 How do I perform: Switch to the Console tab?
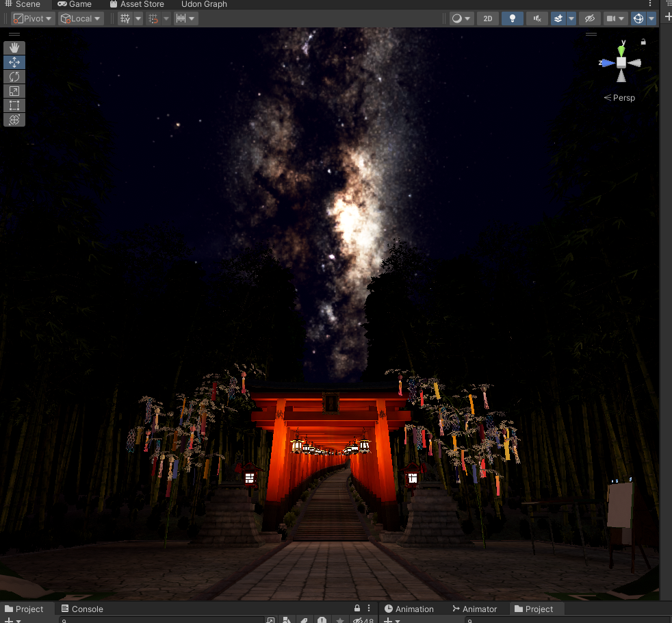coord(82,609)
